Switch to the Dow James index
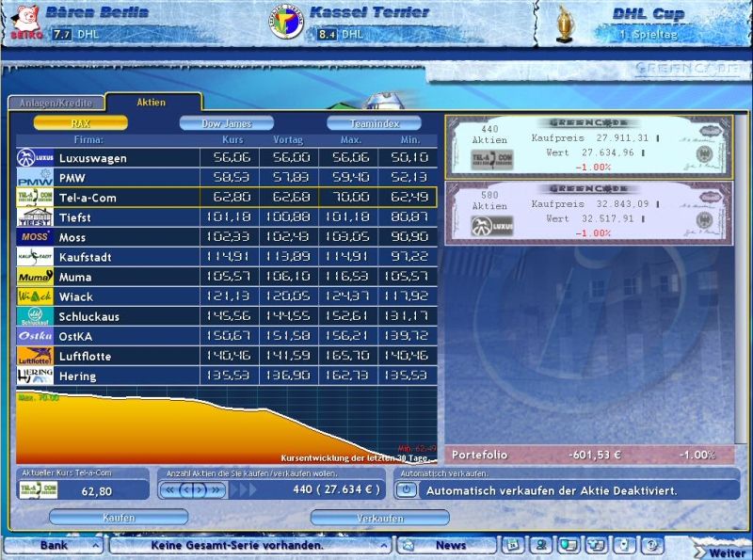Image resolution: width=753 pixels, height=560 pixels. coord(227,123)
